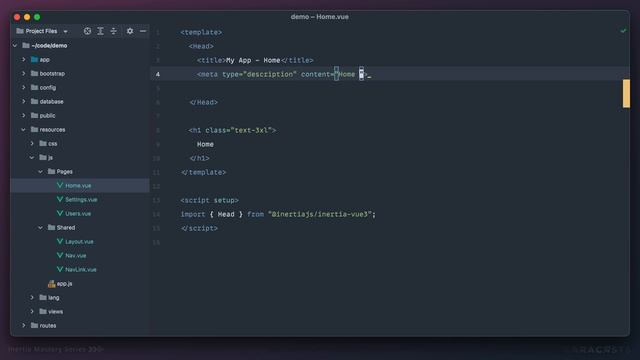Click the Vue icon beside Nav.vue
Screen dimensions: 640x360
pos(60,255)
